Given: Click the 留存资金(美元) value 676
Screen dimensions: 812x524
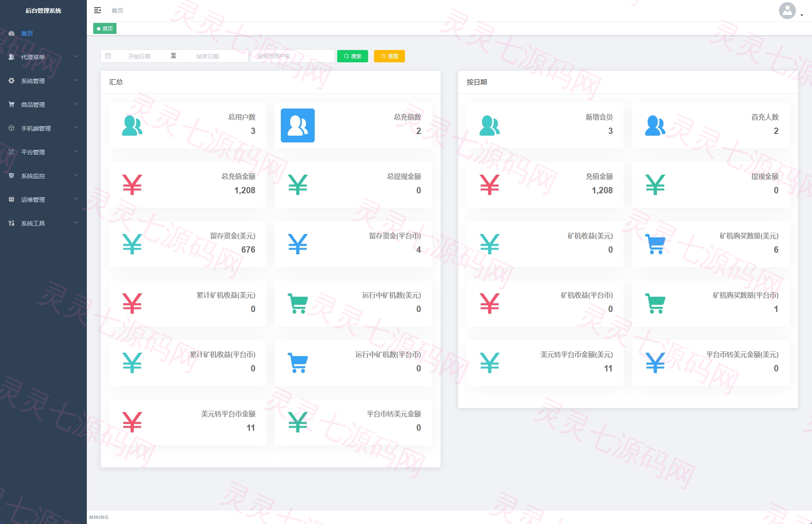Looking at the screenshot, I should [248, 250].
